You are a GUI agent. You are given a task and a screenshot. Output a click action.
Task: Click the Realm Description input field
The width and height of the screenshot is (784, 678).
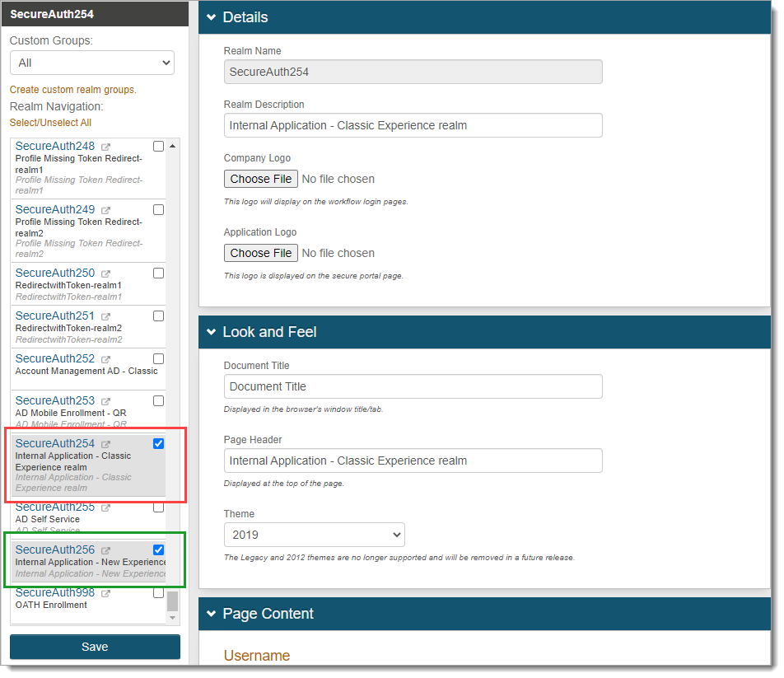413,125
